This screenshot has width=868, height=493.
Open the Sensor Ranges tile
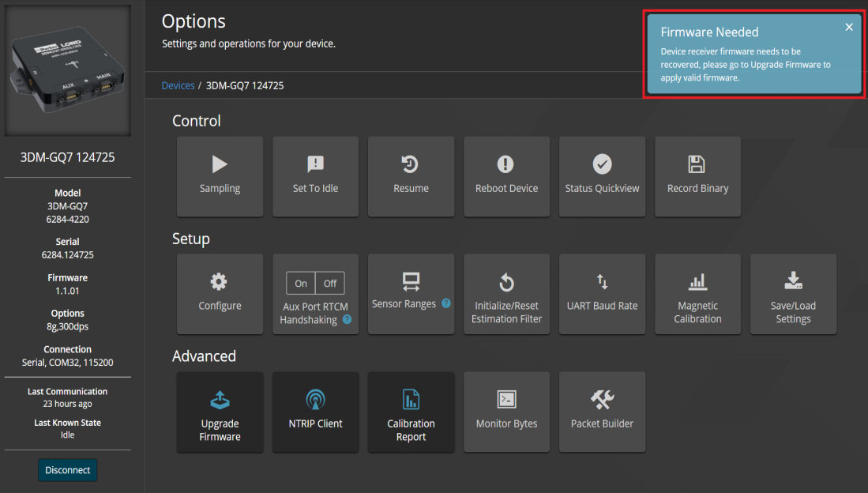tap(411, 294)
